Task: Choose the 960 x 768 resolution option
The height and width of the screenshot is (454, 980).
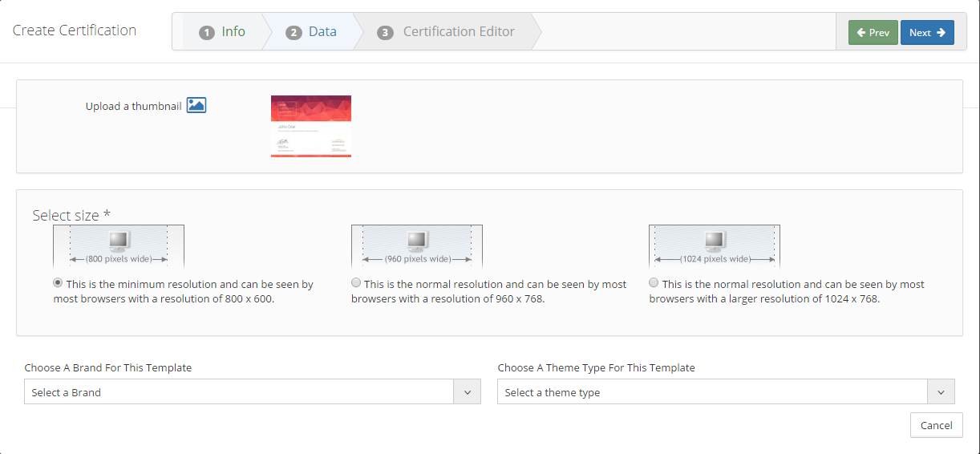Action: click(356, 283)
